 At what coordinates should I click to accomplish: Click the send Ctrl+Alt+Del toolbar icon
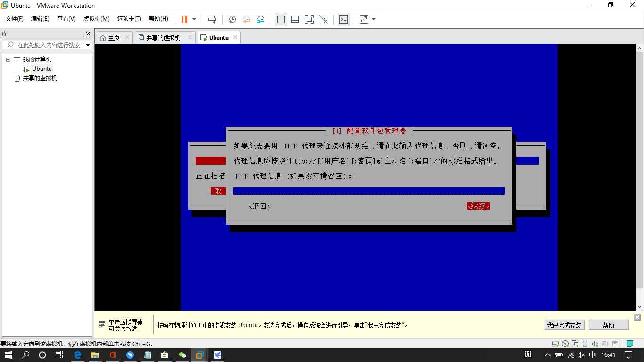click(x=212, y=19)
